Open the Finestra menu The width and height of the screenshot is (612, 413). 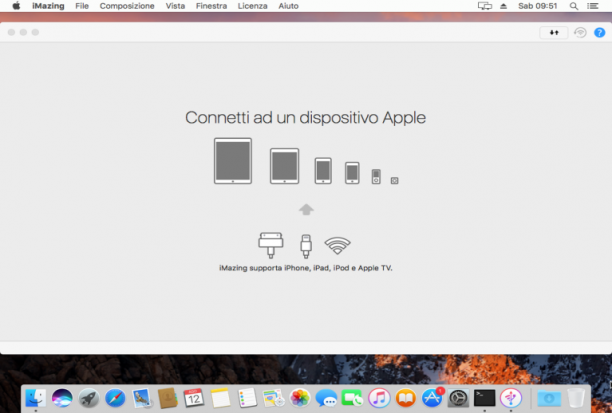[x=211, y=6]
